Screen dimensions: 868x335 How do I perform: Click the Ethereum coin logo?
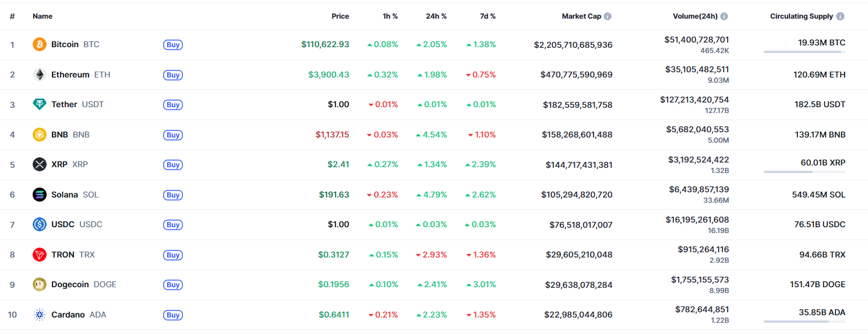40,75
